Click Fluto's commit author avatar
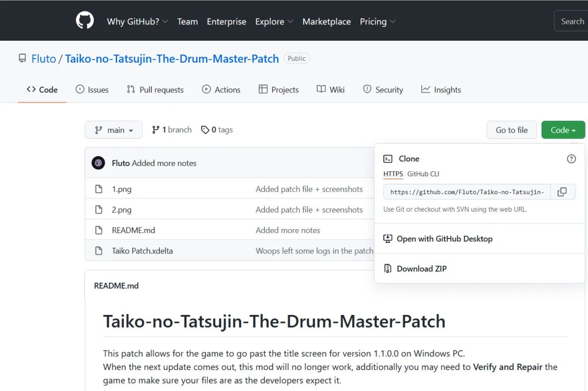Image resolution: width=588 pixels, height=391 pixels. click(98, 163)
